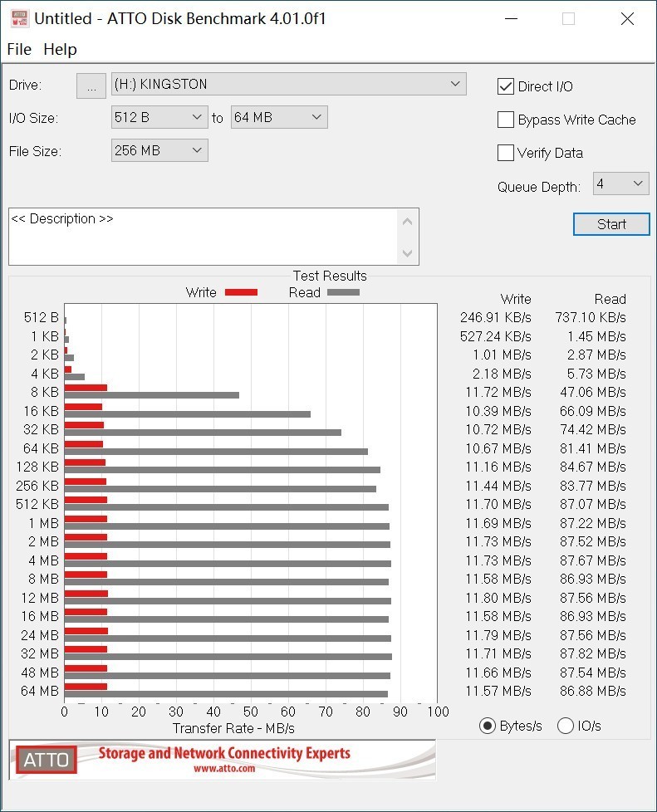Viewport: 657px width, 812px height.
Task: Select the Bytes/s radio button
Action: pyautogui.click(x=487, y=726)
